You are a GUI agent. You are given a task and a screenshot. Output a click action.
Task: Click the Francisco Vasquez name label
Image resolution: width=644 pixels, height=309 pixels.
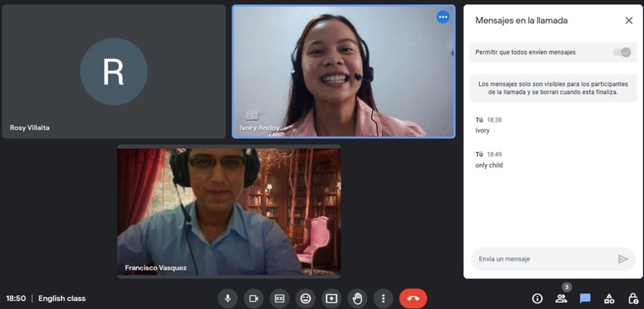(155, 268)
